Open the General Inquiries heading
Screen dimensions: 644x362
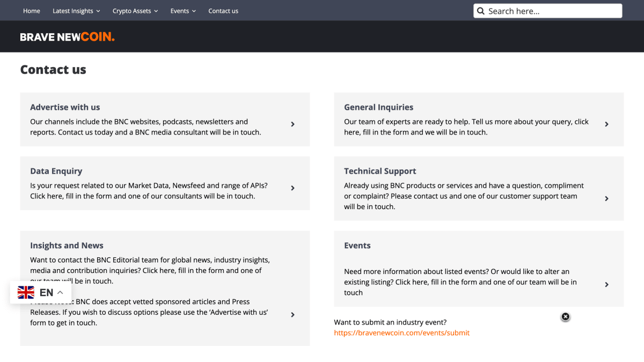click(379, 107)
